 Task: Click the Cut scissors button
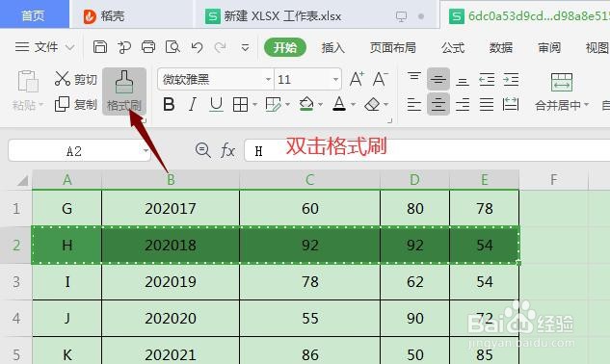pyautogui.click(x=76, y=79)
